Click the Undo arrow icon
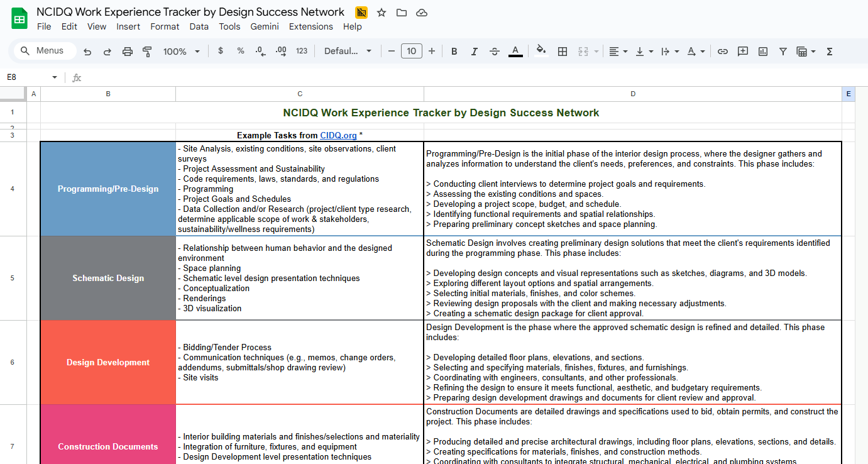The image size is (868, 464). 87,52
